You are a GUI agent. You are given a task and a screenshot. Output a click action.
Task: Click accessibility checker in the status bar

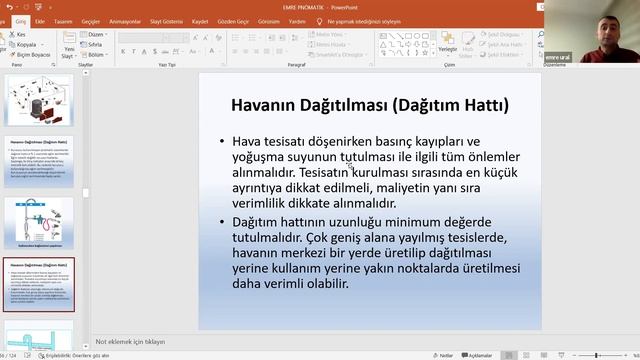(x=74, y=356)
